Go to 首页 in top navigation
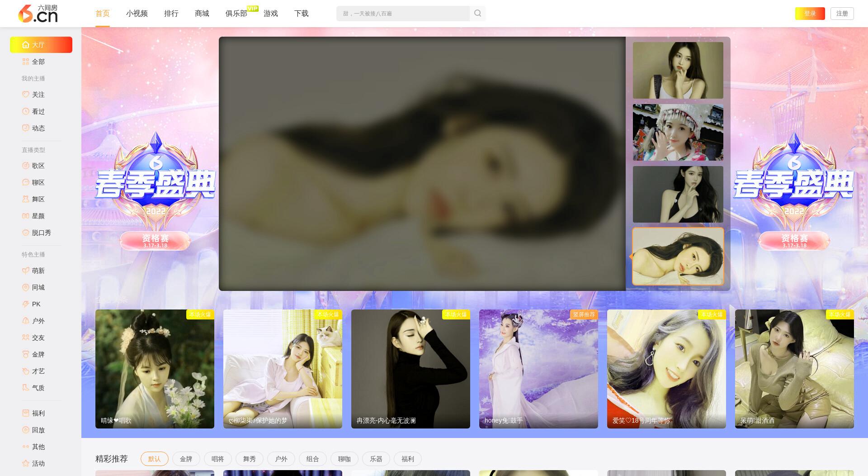 point(103,14)
